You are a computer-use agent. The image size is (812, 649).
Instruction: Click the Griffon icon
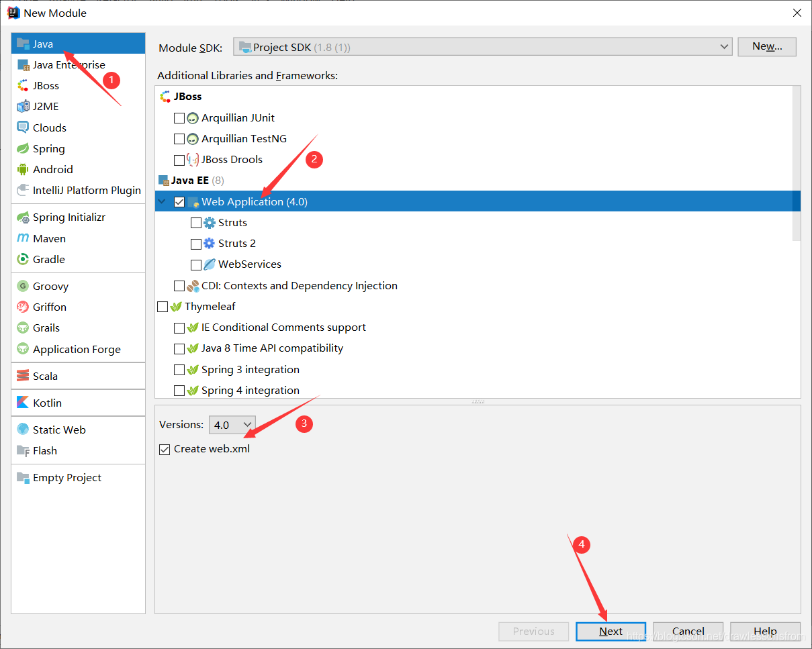coord(24,307)
